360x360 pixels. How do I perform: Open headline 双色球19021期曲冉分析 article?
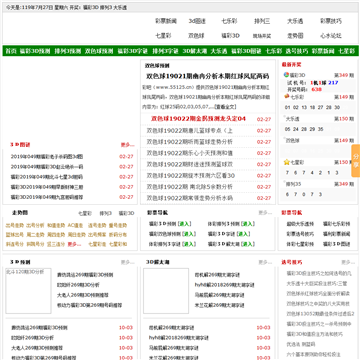point(208,76)
